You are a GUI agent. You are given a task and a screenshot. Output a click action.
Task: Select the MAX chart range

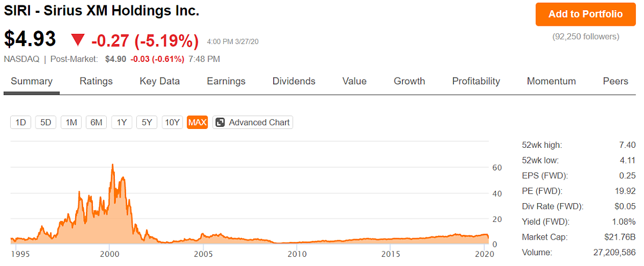pos(197,123)
